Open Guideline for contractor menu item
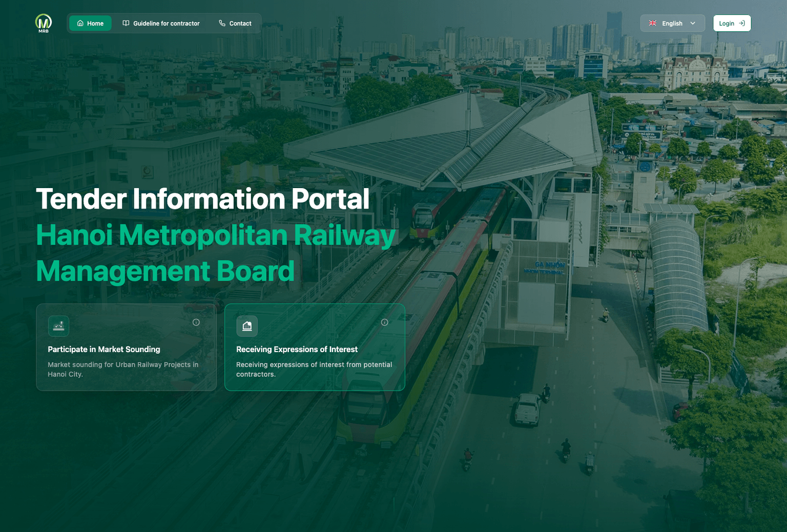The width and height of the screenshot is (787, 532). coord(161,24)
